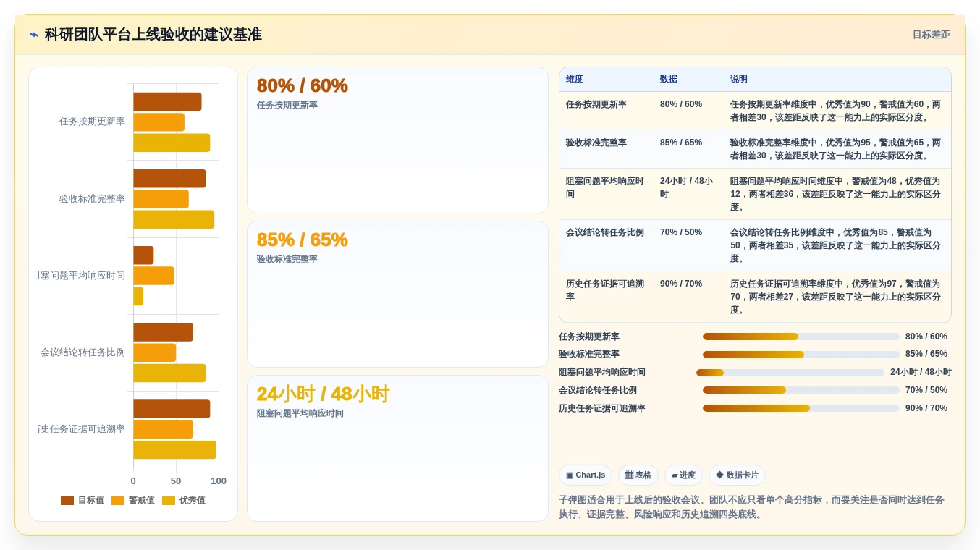Screen dimensions: 980x550
Task: Click 验收标准完整率 table row name
Action: click(596, 143)
